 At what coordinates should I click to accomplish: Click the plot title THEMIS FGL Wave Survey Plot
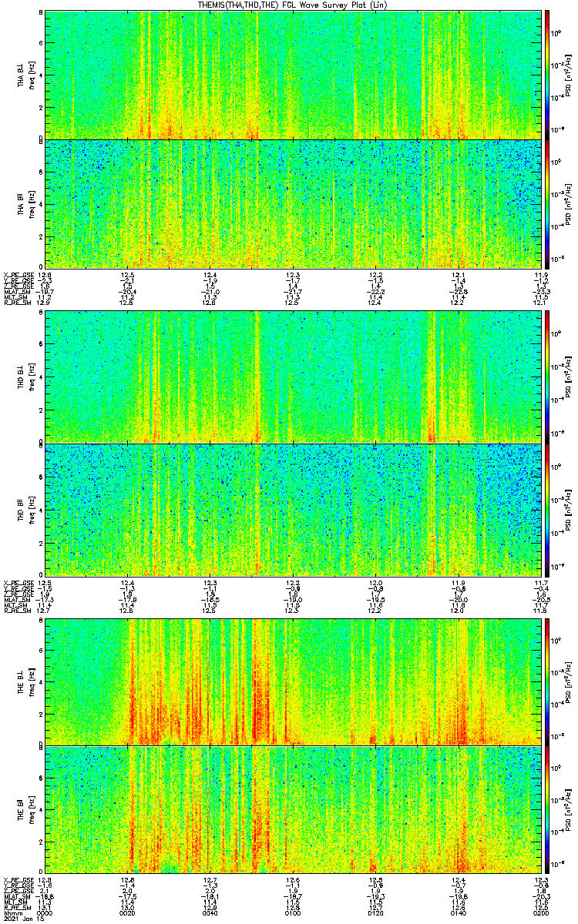click(291, 5)
